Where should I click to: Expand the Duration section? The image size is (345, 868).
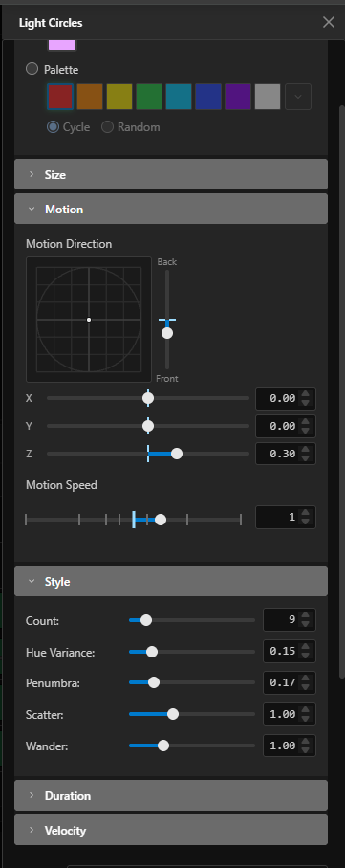coord(171,795)
